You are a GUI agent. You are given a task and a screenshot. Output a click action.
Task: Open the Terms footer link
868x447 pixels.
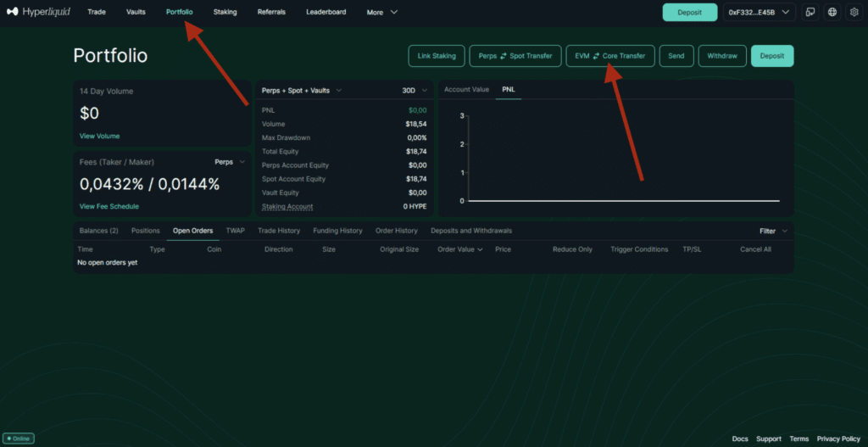pyautogui.click(x=799, y=439)
